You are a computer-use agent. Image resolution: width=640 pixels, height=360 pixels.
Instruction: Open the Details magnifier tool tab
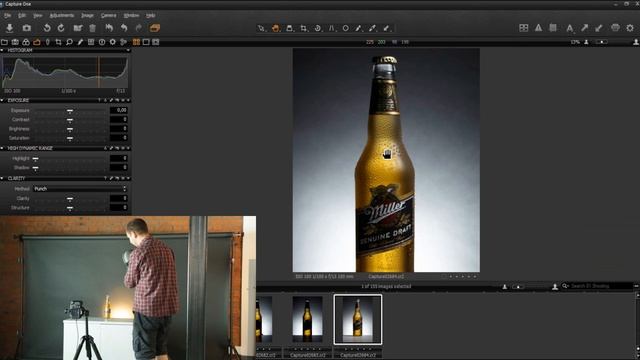click(x=69, y=42)
